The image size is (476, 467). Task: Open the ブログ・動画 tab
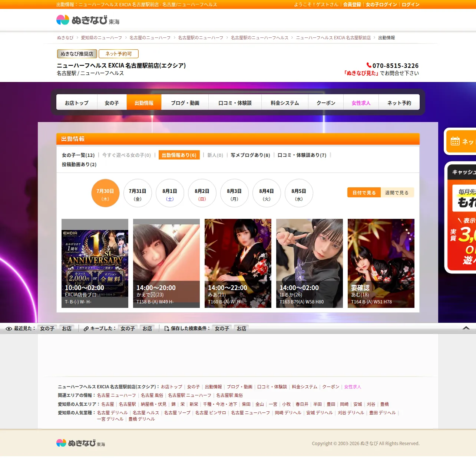pyautogui.click(x=185, y=103)
